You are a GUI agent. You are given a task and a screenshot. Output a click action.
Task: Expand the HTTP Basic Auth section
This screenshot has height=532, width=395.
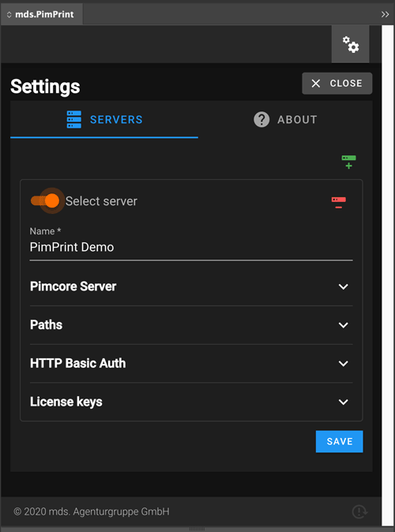pos(191,363)
